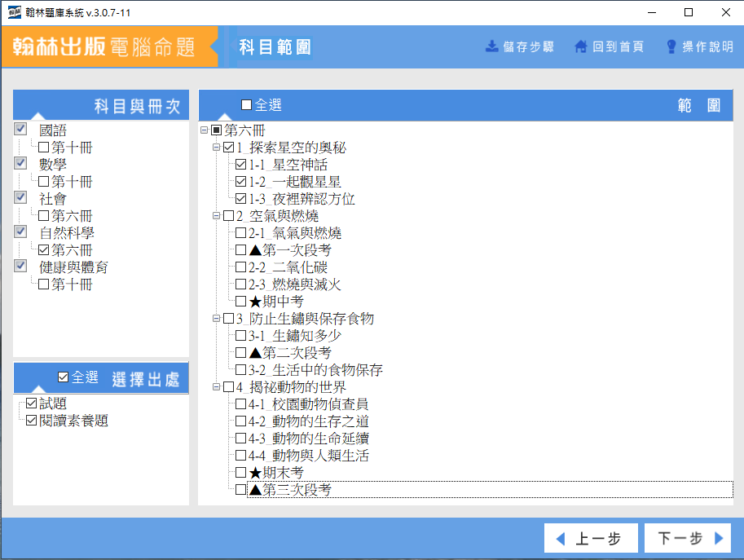Uncheck 1-2 一起觀星星 checkbox
This screenshot has width=744, height=560.
click(240, 182)
